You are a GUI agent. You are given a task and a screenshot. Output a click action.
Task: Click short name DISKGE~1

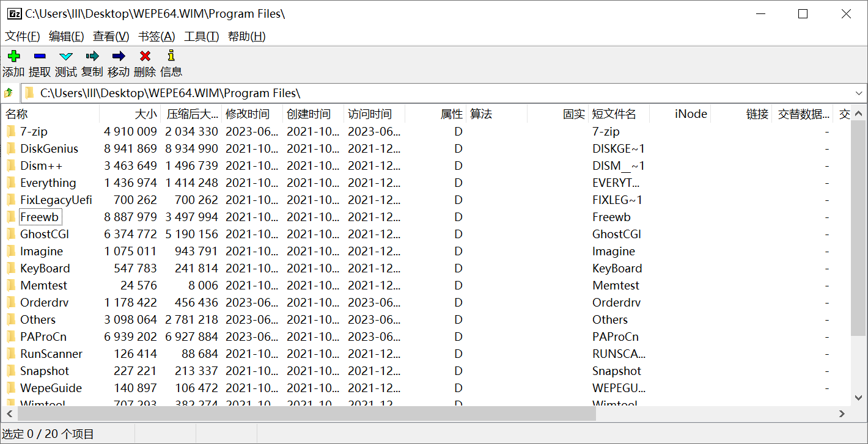point(619,148)
